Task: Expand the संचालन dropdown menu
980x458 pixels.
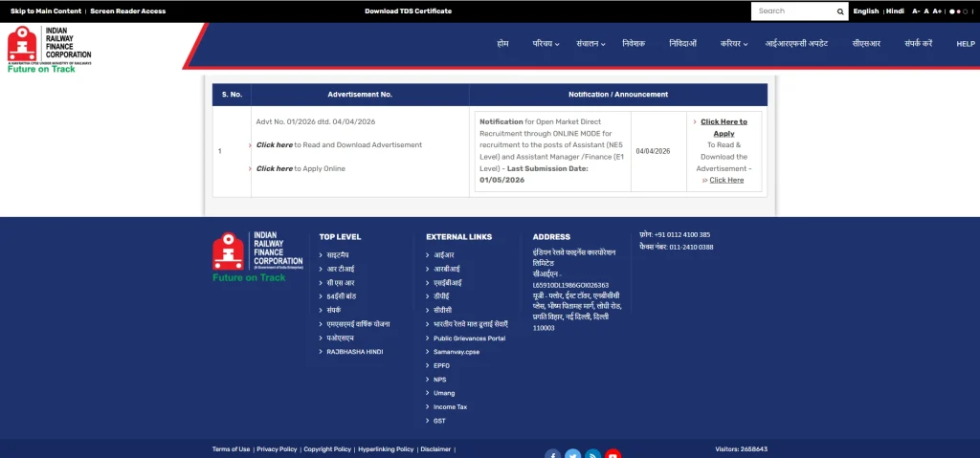Action: point(590,44)
